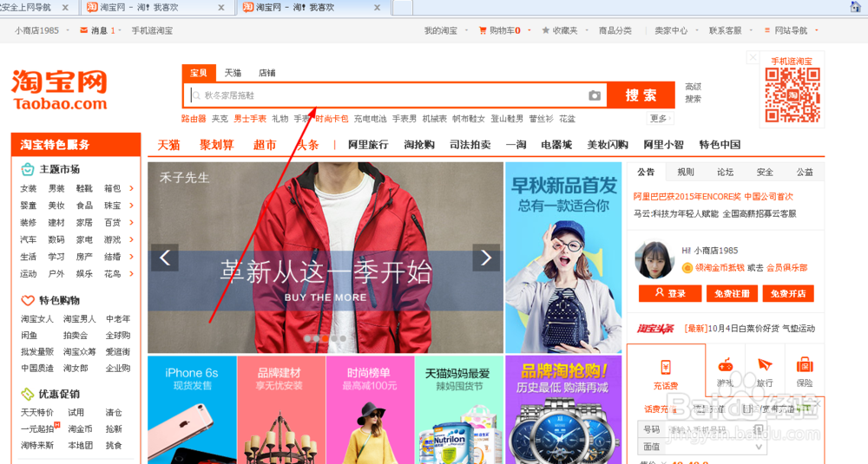Switch search to the 店铺 tab

pyautogui.click(x=266, y=73)
